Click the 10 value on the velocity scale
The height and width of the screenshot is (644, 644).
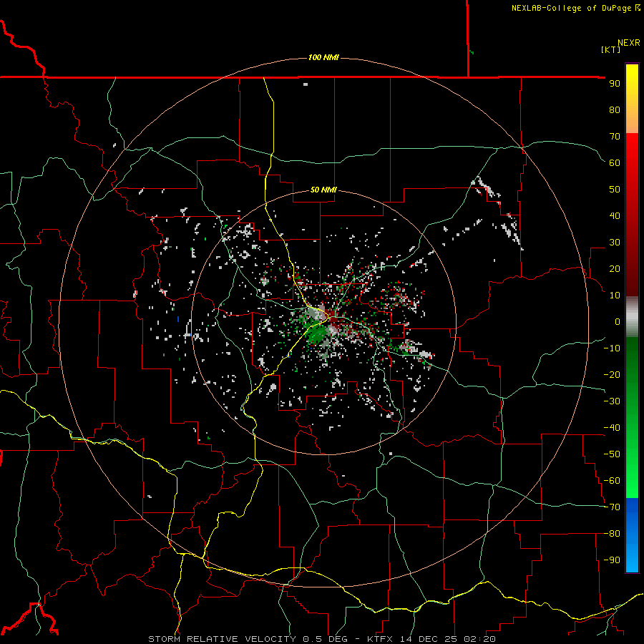(615, 296)
